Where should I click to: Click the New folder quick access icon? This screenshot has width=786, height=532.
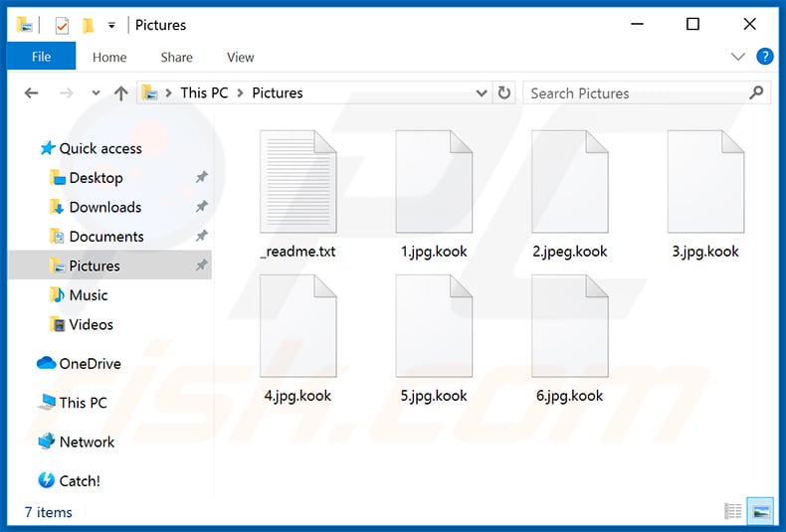coord(89,25)
